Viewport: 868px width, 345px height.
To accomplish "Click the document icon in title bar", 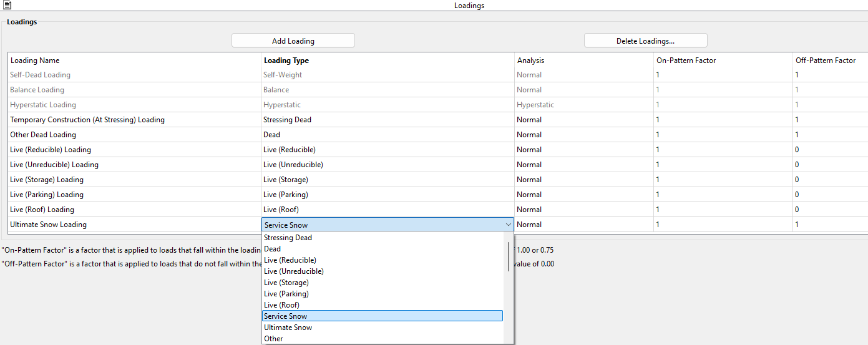I will pyautogui.click(x=7, y=6).
